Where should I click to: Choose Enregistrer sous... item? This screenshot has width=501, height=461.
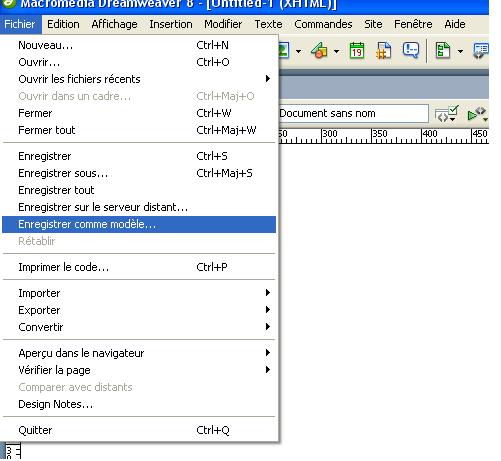point(139,173)
